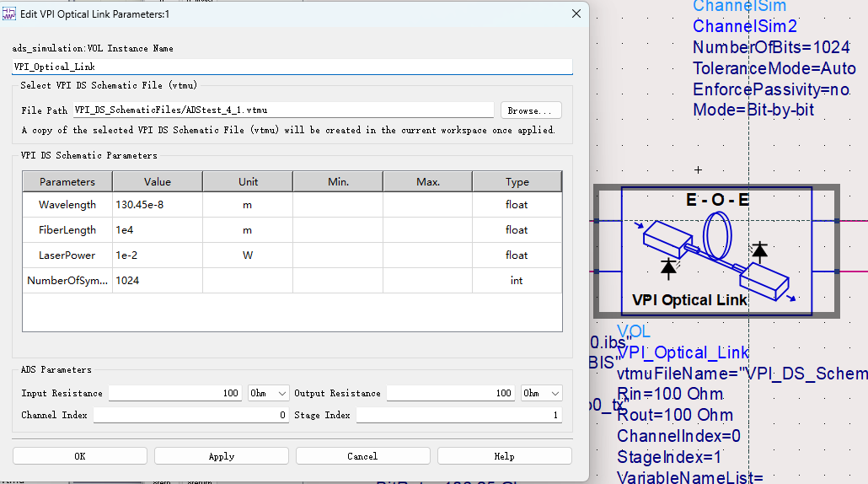The width and height of the screenshot is (868, 484).
Task: Click the Max. column header
Action: (428, 181)
